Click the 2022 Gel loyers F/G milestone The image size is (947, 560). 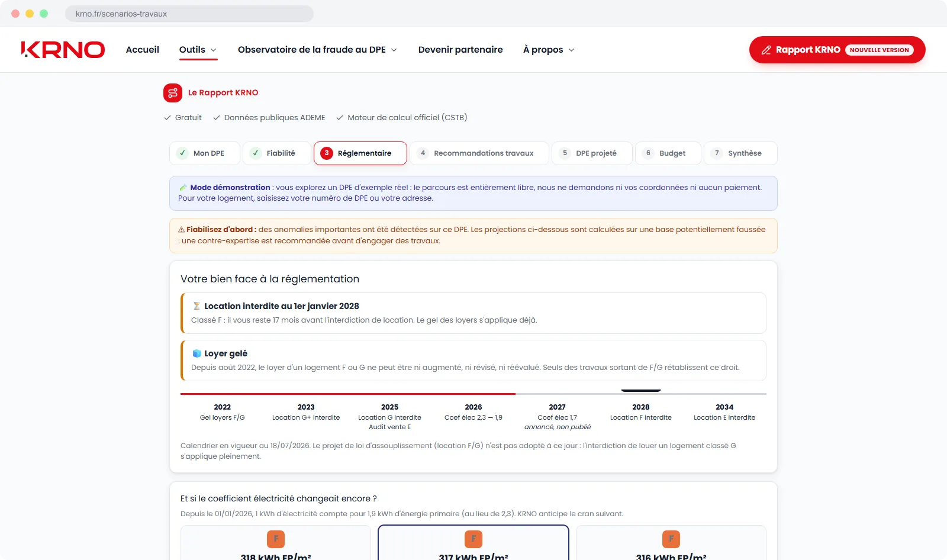223,413
